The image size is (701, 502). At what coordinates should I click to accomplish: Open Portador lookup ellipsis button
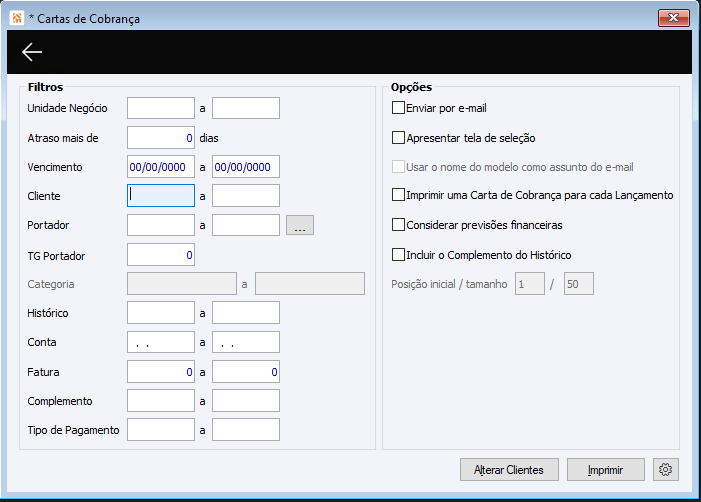(300, 225)
